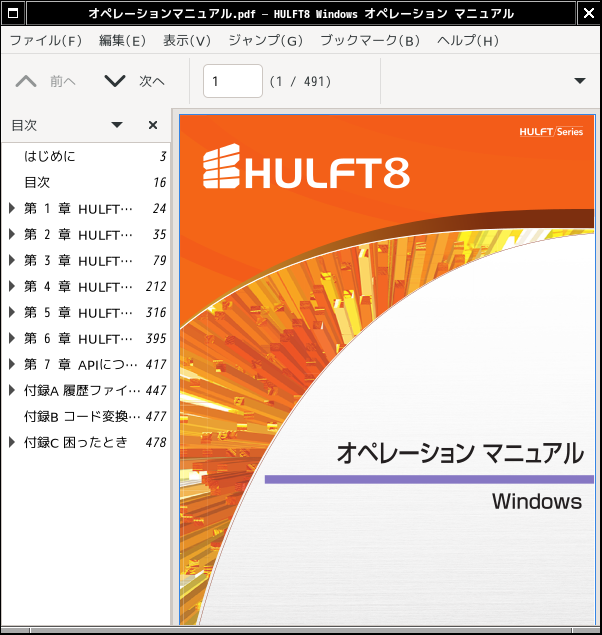Open the 編集(E) menu
The height and width of the screenshot is (635, 602).
pyautogui.click(x=122, y=40)
